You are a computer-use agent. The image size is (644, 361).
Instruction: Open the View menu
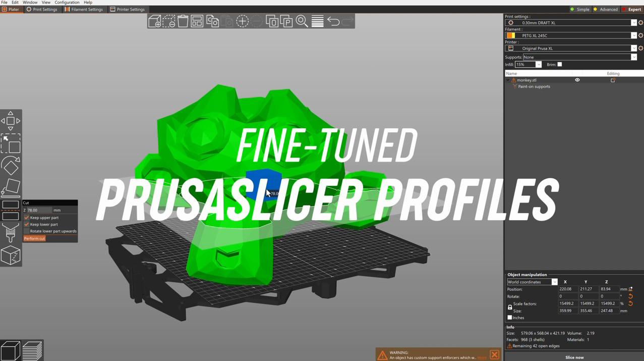(x=46, y=3)
